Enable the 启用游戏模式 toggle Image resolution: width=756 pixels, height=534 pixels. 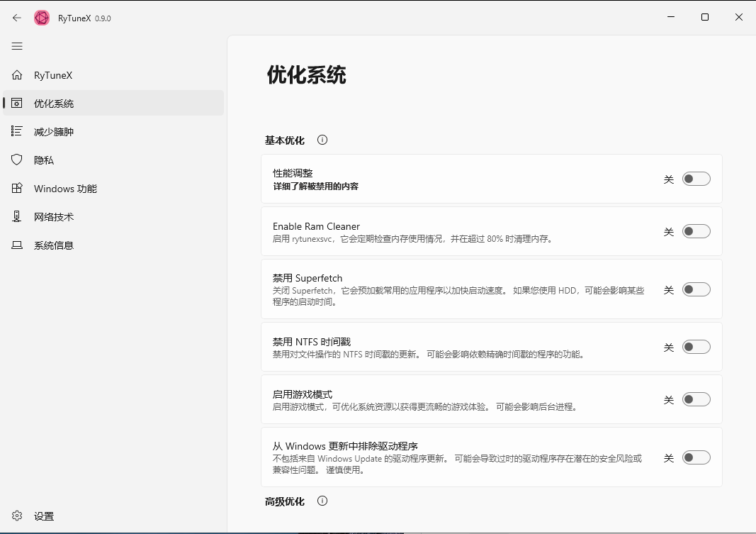(696, 399)
